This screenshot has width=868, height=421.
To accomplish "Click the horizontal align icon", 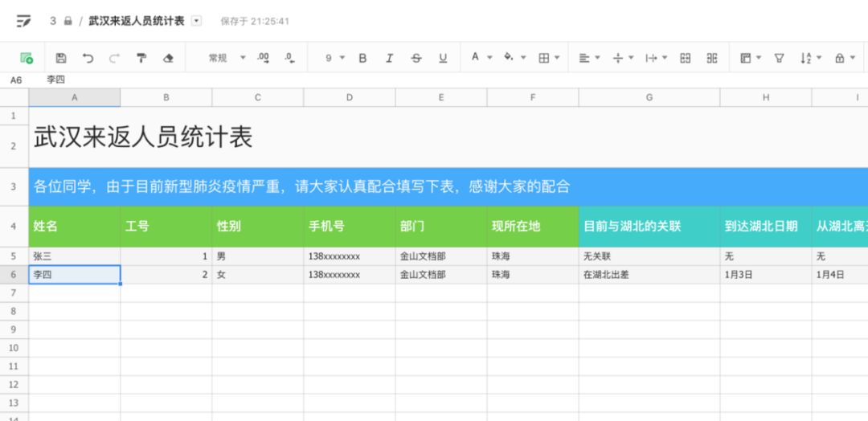I will coord(584,58).
